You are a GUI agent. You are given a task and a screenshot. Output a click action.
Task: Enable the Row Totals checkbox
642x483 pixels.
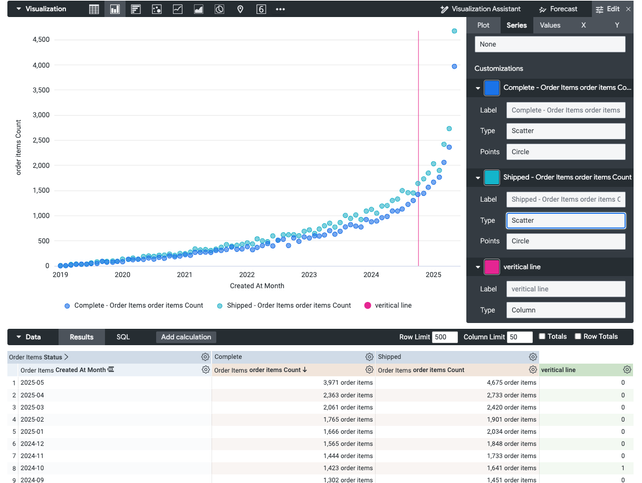click(578, 336)
